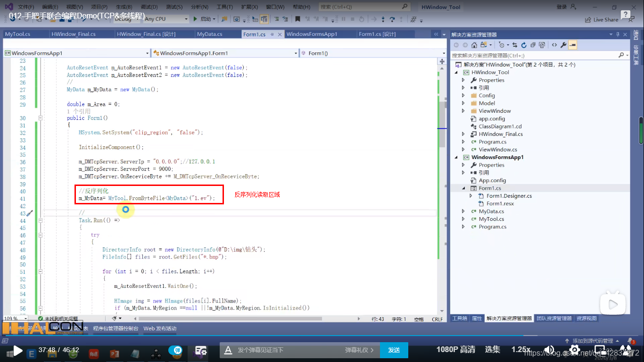Open Properties wrench icon in Solution Explorer

pos(563,45)
